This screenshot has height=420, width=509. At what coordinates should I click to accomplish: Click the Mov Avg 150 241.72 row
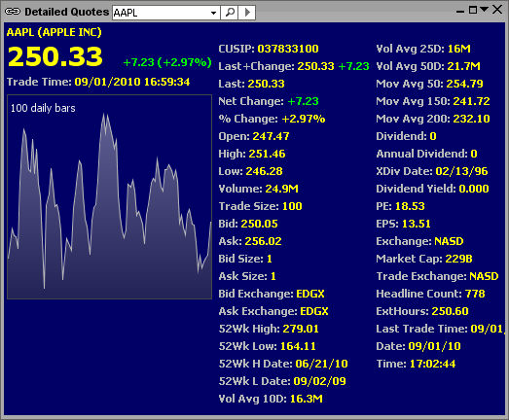(x=433, y=101)
